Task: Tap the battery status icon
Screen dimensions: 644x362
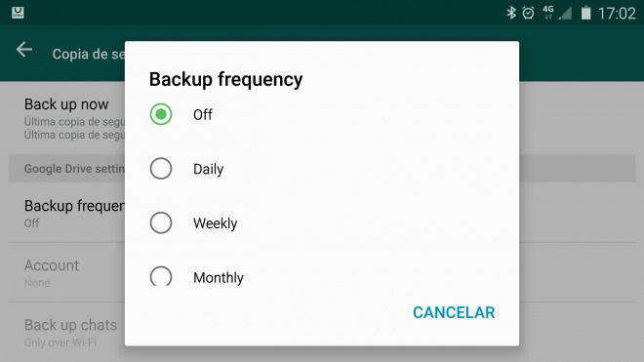Action: click(x=586, y=13)
